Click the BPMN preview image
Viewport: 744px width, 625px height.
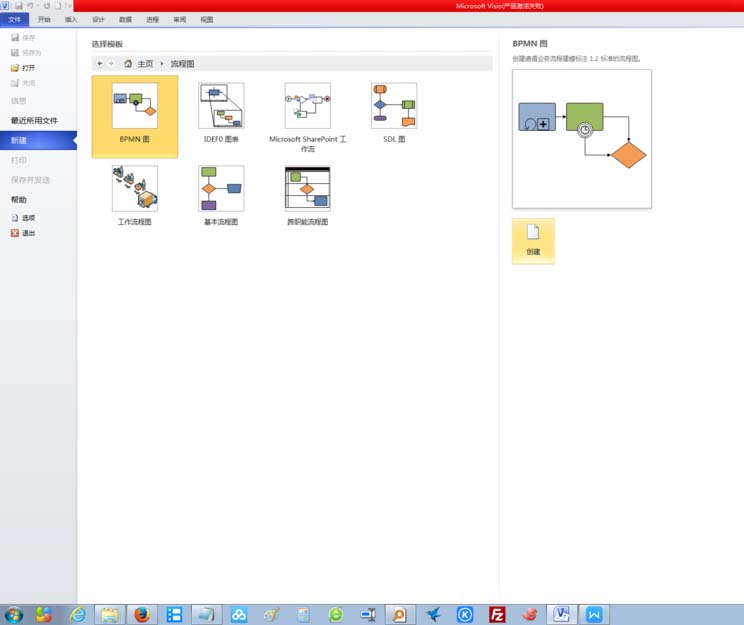coord(582,139)
